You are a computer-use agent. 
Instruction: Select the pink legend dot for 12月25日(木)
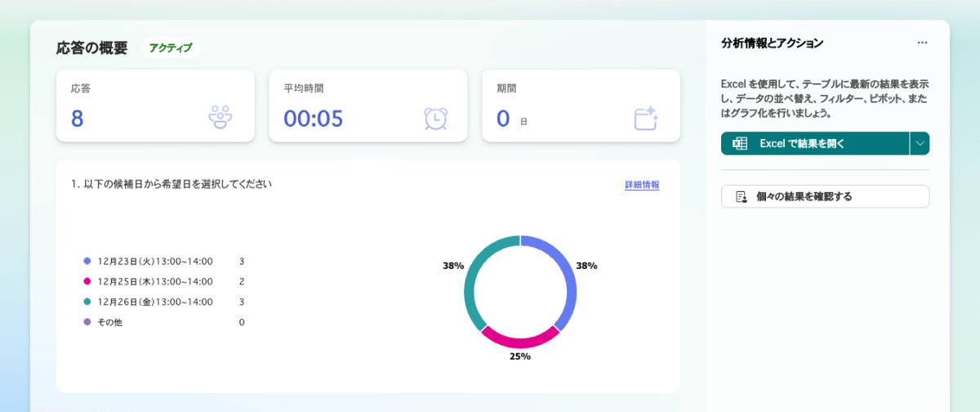[87, 282]
